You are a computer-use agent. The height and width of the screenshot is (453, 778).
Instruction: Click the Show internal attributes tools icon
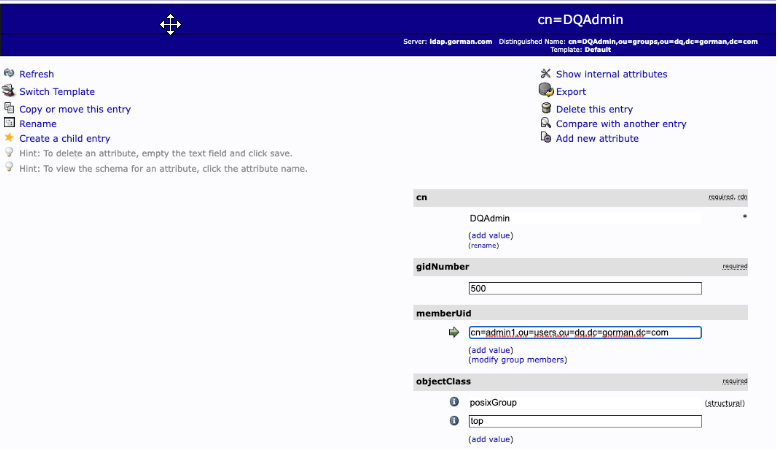546,74
